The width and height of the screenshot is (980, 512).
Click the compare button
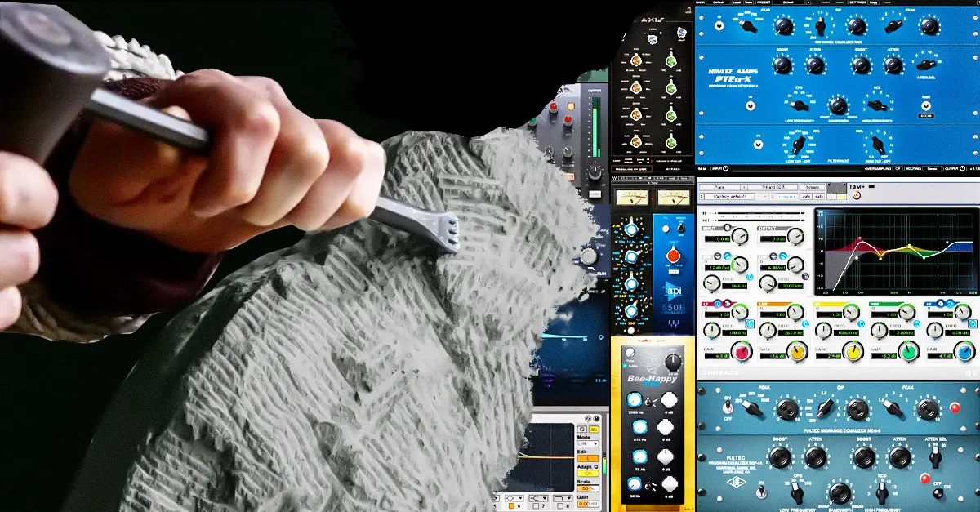786,197
